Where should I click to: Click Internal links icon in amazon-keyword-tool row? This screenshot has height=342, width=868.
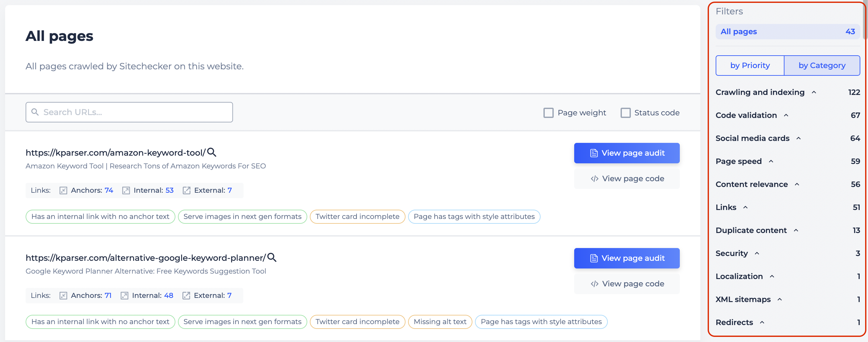(126, 190)
